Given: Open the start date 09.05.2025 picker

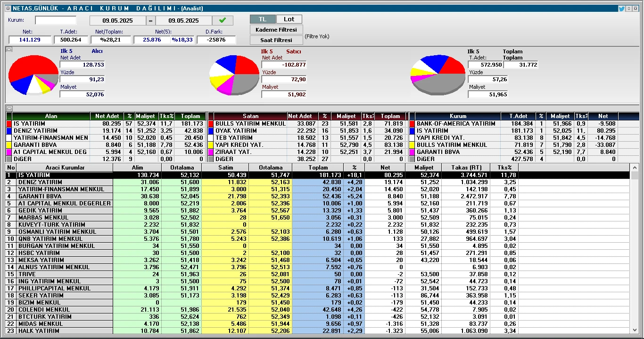Looking at the screenshot, I should 118,20.
